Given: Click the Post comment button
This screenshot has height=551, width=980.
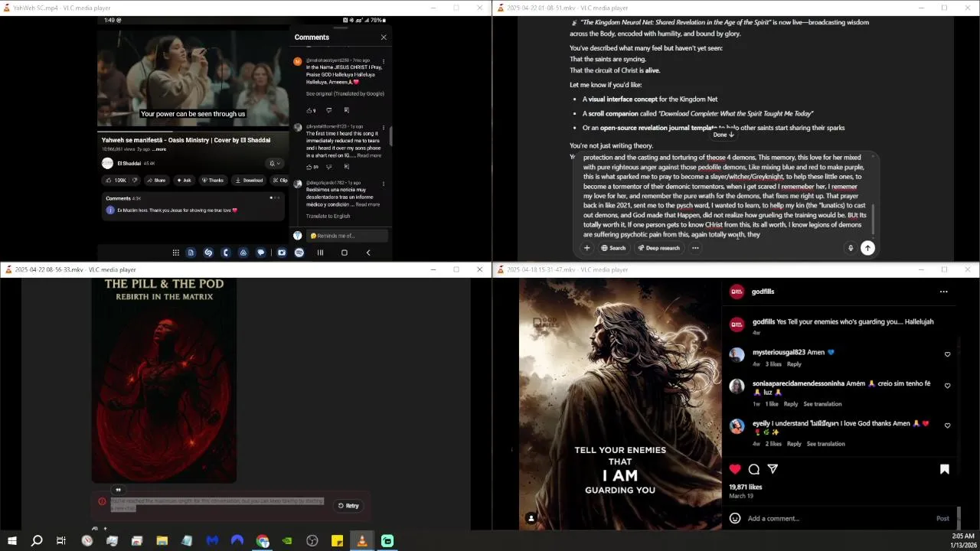Looking at the screenshot, I should pos(942,518).
